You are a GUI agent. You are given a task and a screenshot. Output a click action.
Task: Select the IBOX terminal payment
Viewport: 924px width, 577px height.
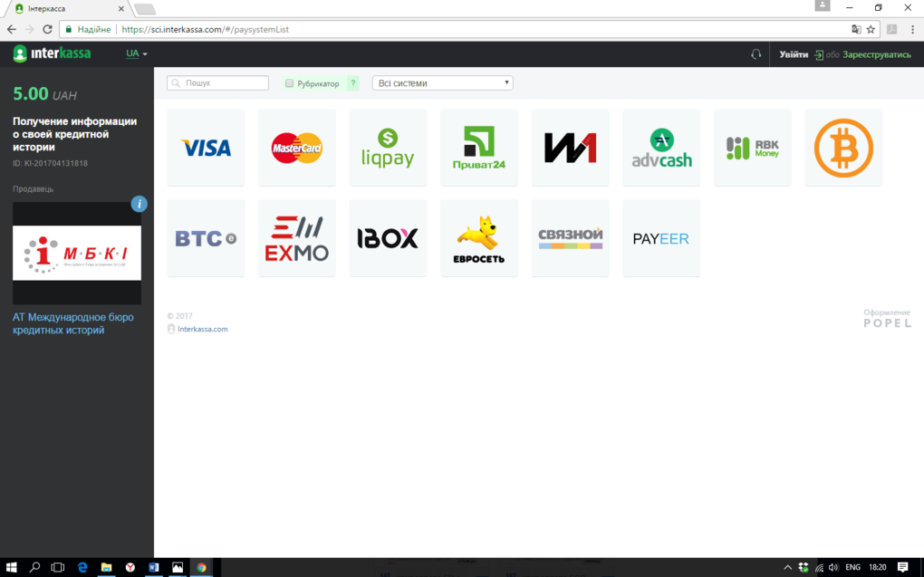pyautogui.click(x=388, y=238)
